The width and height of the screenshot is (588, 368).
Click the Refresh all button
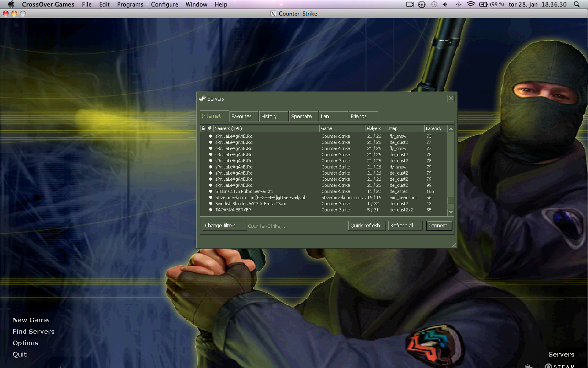[405, 226]
